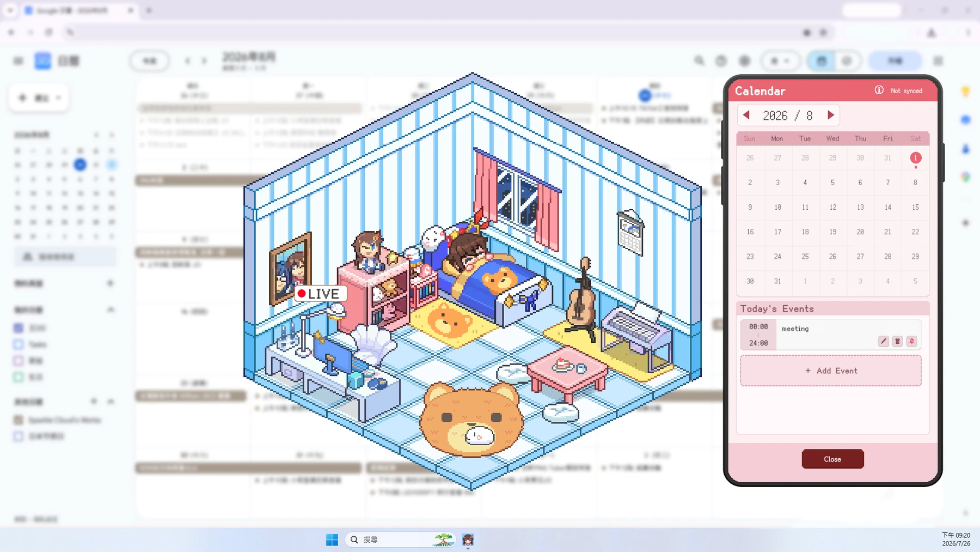Click the 00:00 start time of meeting
This screenshot has height=552, width=980.
coord(758,326)
